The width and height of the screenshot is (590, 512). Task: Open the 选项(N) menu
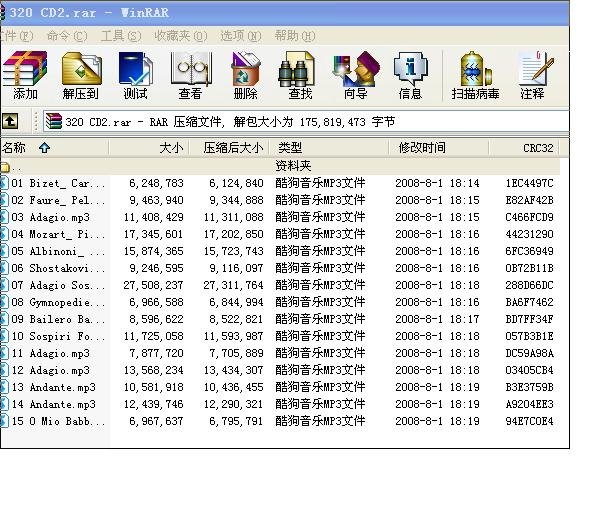tap(241, 36)
